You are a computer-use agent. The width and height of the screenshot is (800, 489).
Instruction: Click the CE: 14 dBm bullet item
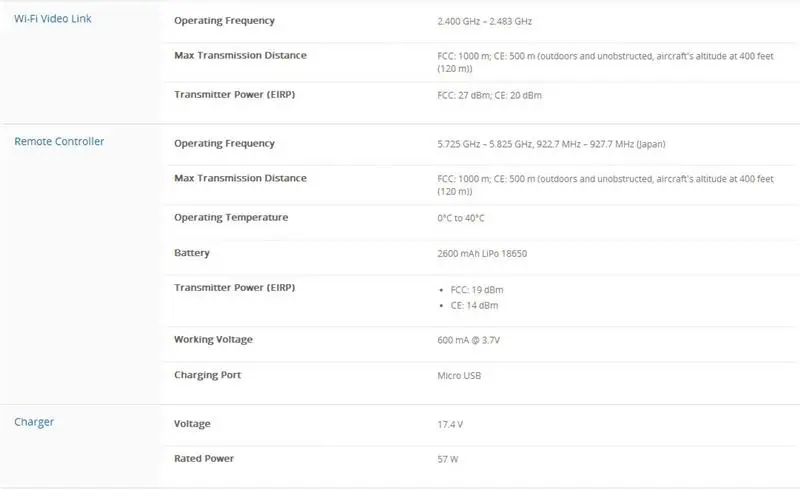(474, 305)
